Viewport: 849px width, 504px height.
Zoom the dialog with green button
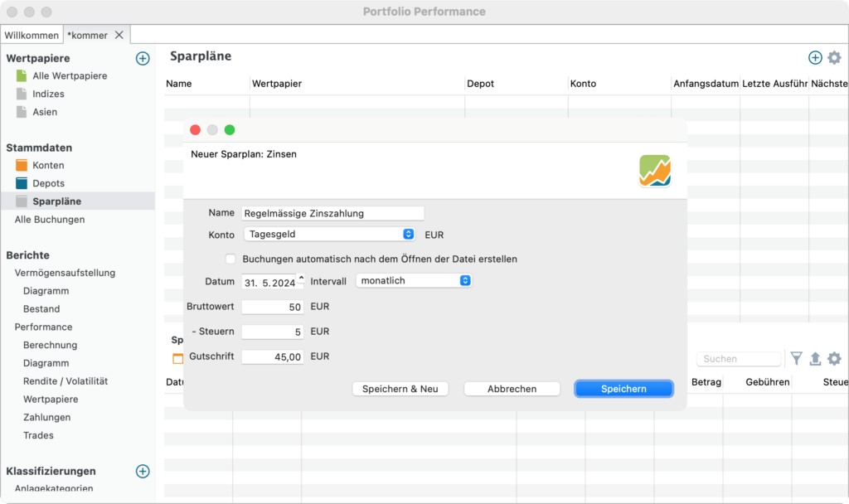pos(230,130)
